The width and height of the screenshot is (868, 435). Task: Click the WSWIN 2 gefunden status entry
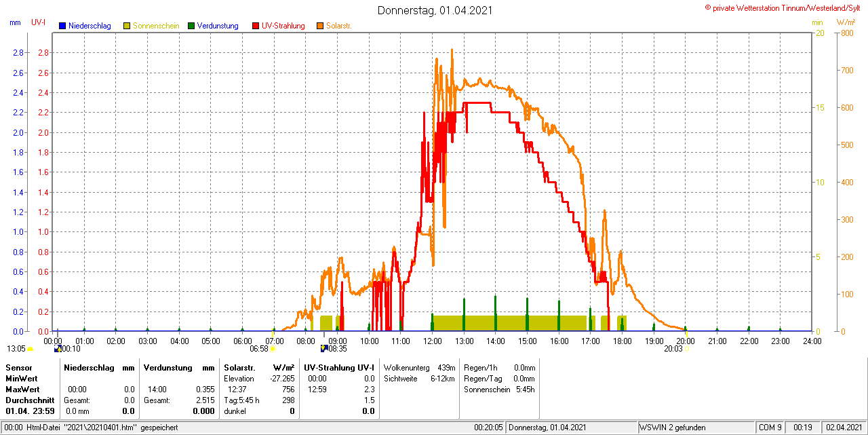tap(695, 428)
